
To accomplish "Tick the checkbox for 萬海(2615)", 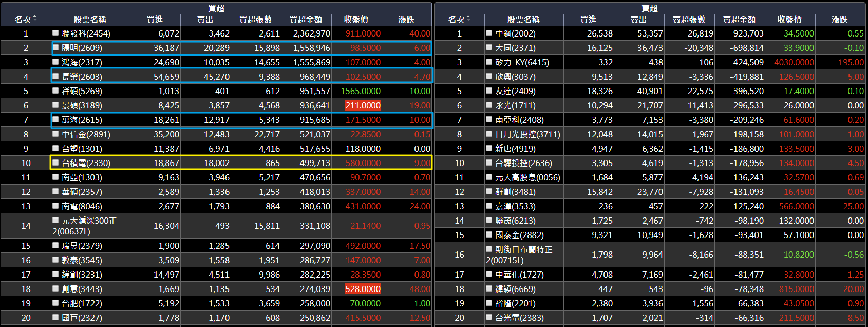I will click(x=55, y=119).
